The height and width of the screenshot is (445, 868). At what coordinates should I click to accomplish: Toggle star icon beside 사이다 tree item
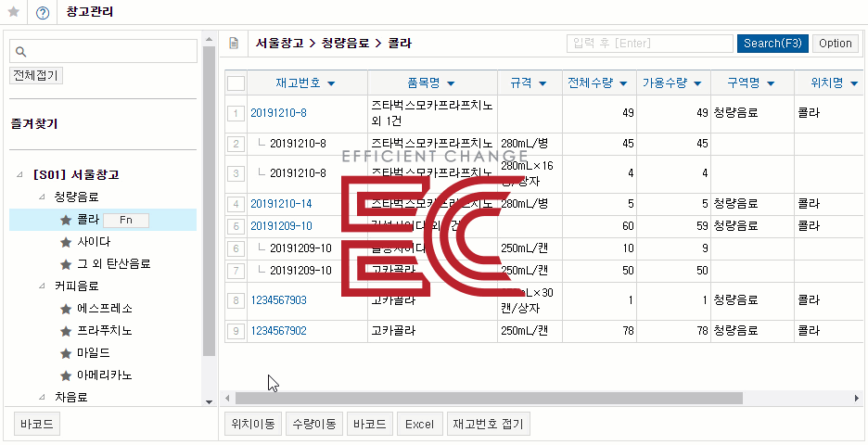[x=66, y=242]
